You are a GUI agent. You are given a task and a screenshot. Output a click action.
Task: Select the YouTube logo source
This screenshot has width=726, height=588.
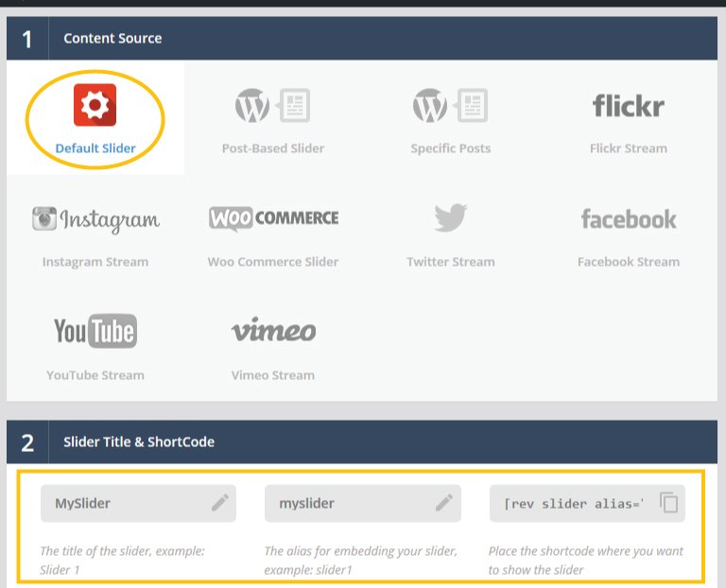[x=95, y=331]
